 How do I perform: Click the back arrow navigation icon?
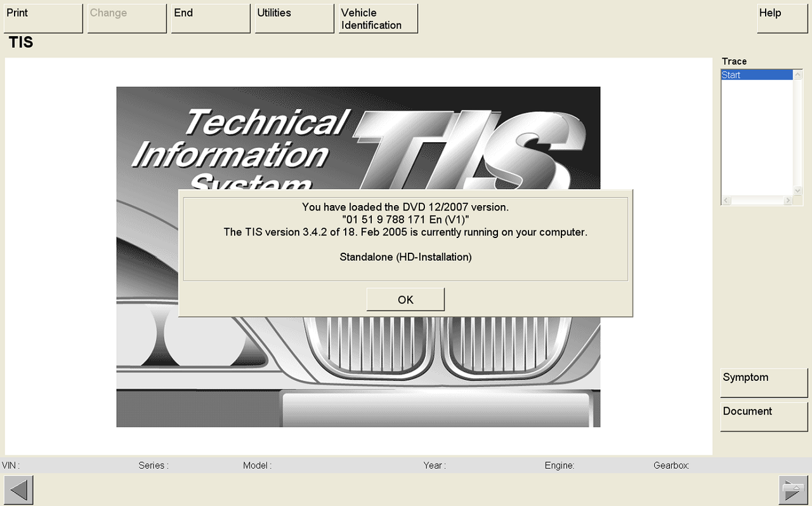tap(18, 490)
